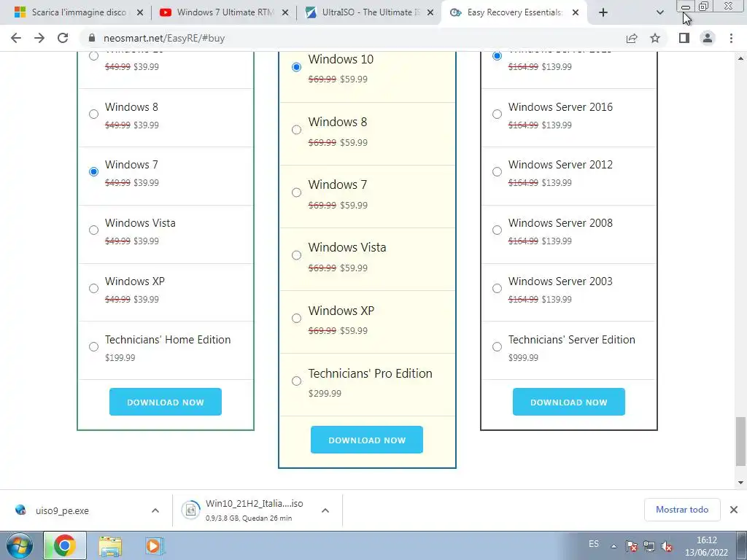
Task: Share this page icon
Action: (632, 38)
